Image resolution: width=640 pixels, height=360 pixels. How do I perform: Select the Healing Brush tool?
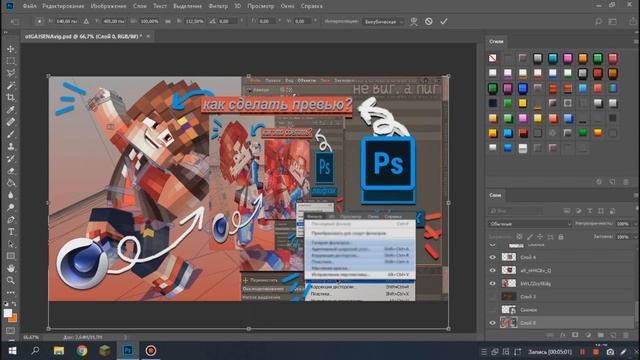click(11, 122)
